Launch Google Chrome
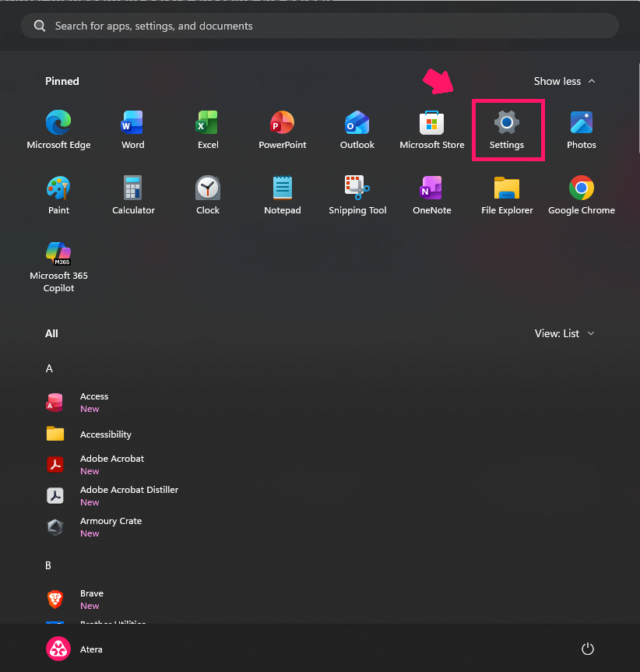 click(x=582, y=195)
